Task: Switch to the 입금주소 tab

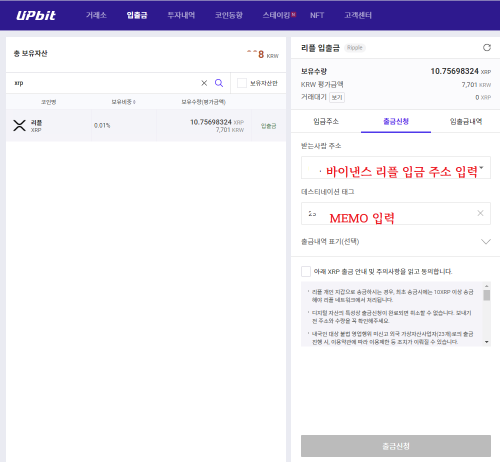Action: (326, 121)
